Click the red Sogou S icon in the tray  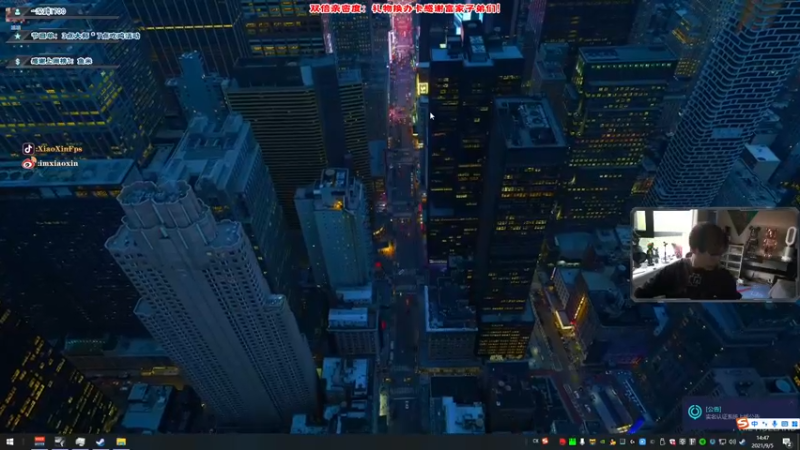(x=545, y=441)
